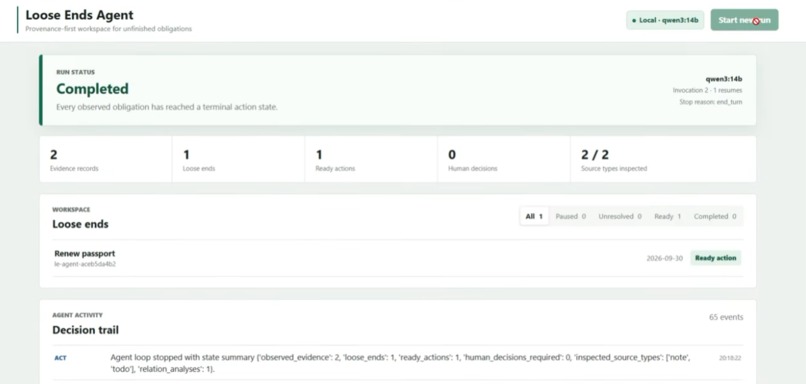Viewport: 806px width, 384px height.
Task: Click the Stop reason: end_turn text
Action: pos(710,102)
